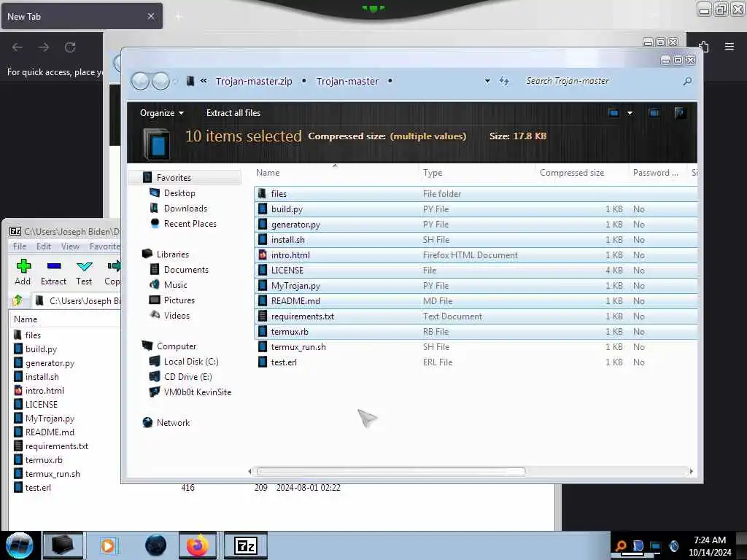
Task: Expand breadcrumb arrow after Trojan-master.zip
Action: point(304,82)
